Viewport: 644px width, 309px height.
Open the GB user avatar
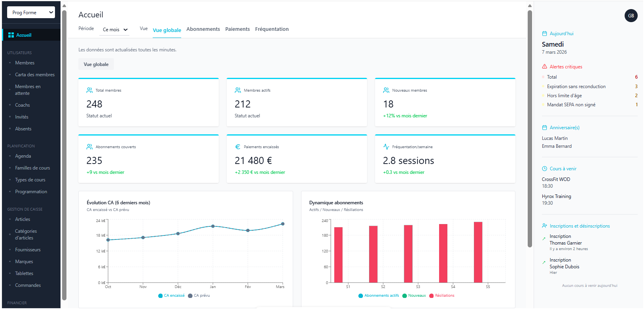coord(631,16)
